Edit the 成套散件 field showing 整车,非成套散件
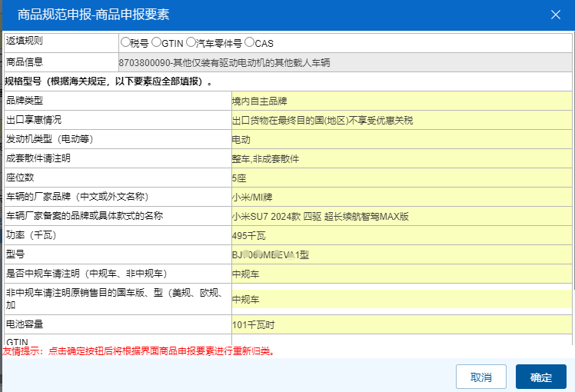Viewport: 575px width, 392px height. [401, 158]
